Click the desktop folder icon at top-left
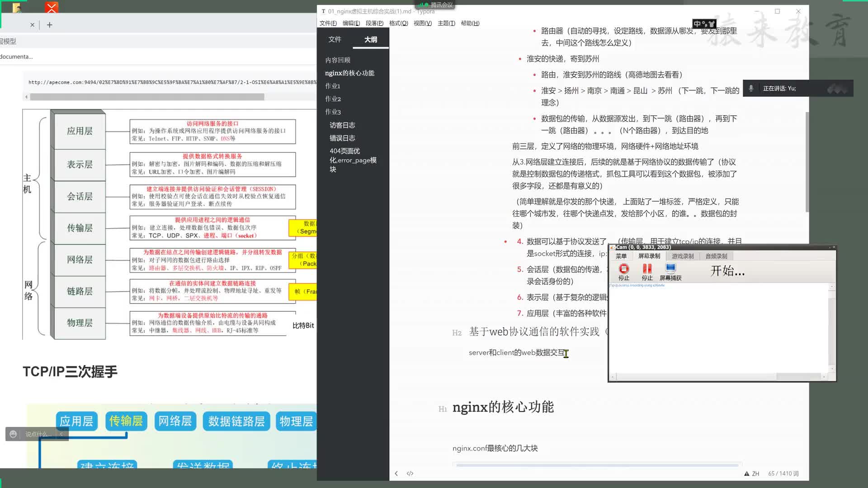Screen dimensions: 868x488 click(x=16, y=7)
